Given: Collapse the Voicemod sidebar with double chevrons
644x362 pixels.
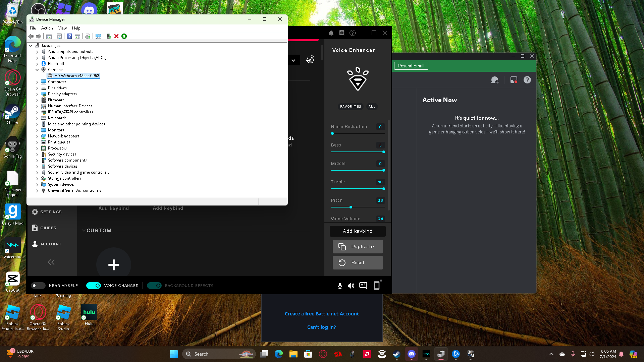Looking at the screenshot, I should pos(51,262).
